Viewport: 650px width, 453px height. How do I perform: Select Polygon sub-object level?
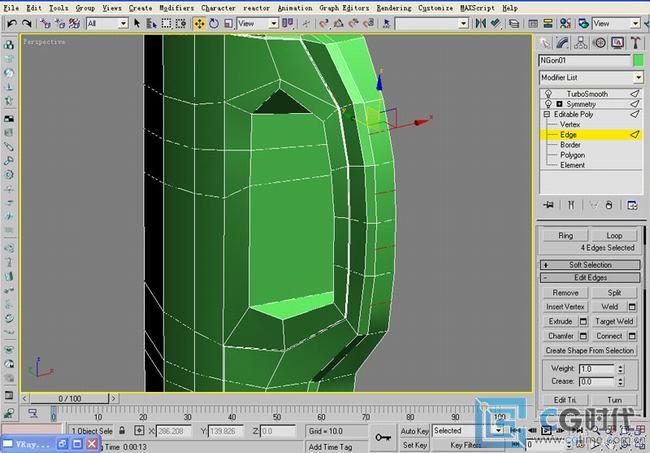pos(572,155)
